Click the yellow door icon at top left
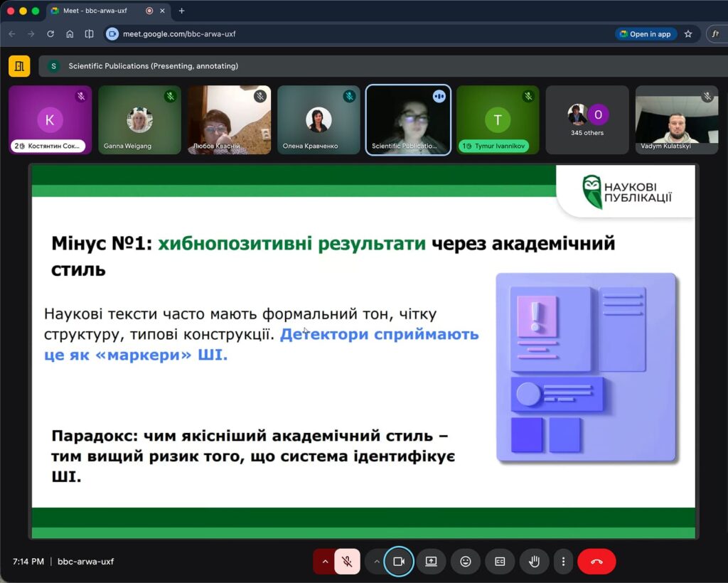Screen dimensions: 728x583 click(19, 66)
